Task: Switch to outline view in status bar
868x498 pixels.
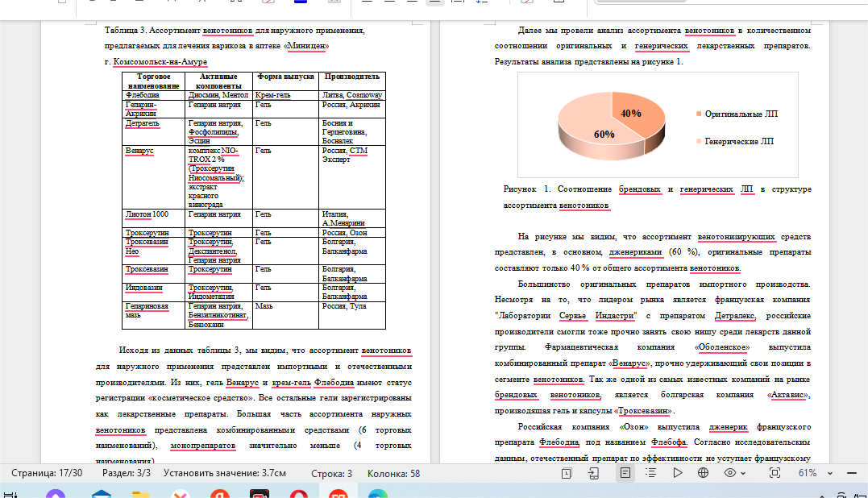Action: pyautogui.click(x=651, y=473)
